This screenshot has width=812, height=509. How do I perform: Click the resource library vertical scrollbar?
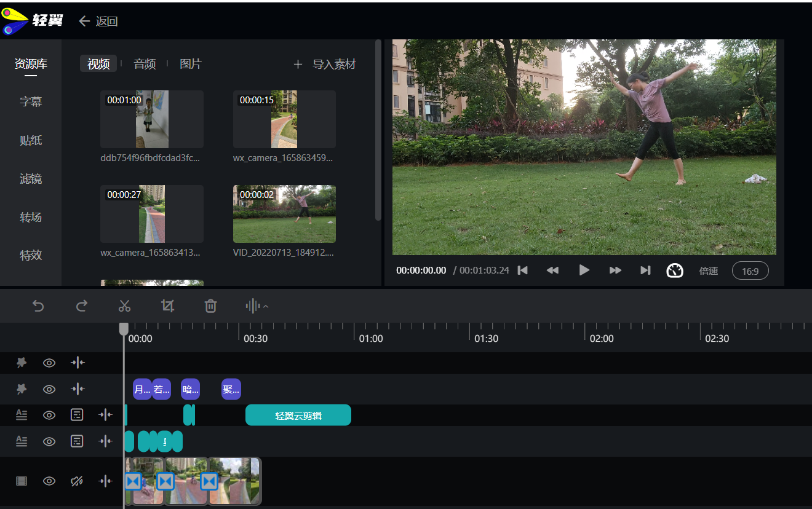378,129
